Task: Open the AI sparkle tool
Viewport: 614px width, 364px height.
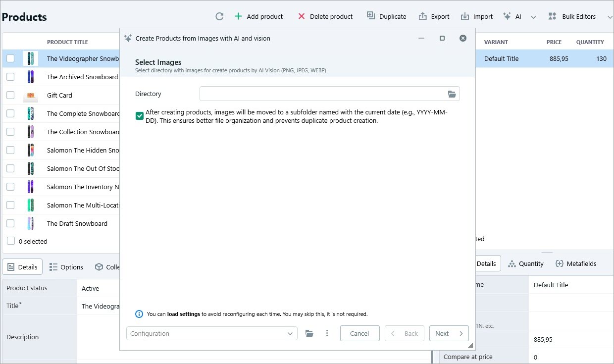Action: click(506, 16)
